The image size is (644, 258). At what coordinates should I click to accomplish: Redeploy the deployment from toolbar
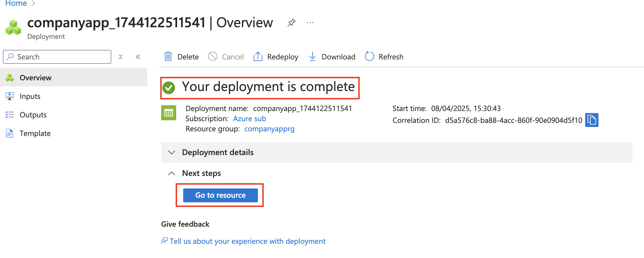point(276,57)
